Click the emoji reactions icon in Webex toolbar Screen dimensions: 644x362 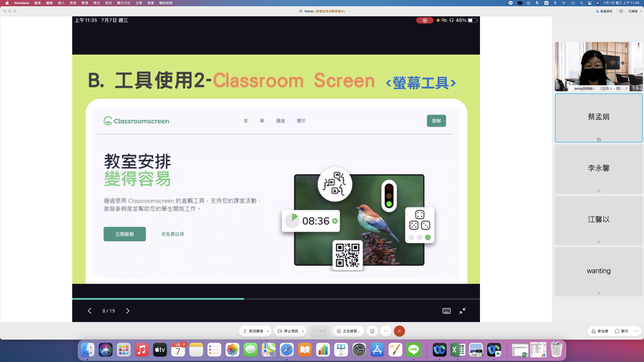coord(372,331)
